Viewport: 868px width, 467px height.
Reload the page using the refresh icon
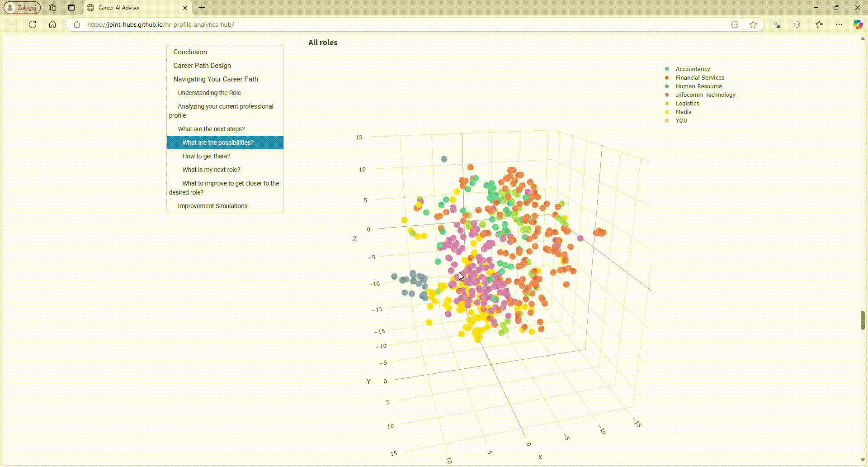tap(32, 24)
